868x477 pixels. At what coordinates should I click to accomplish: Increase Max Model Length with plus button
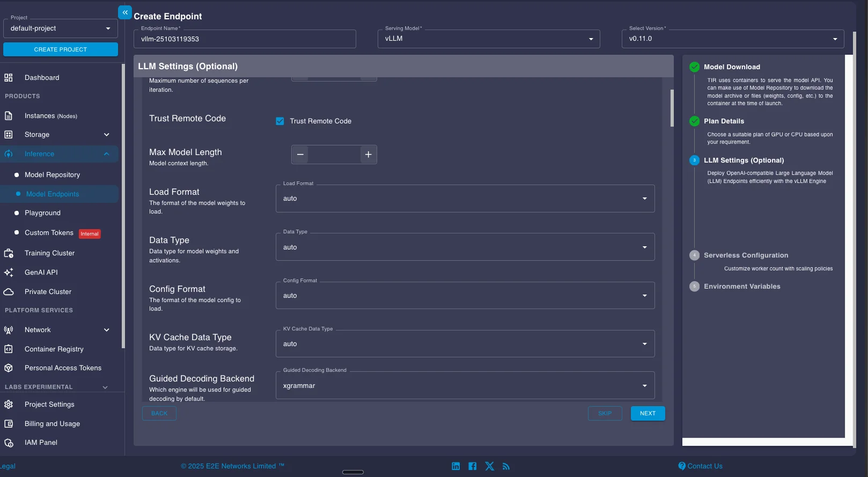(x=369, y=155)
